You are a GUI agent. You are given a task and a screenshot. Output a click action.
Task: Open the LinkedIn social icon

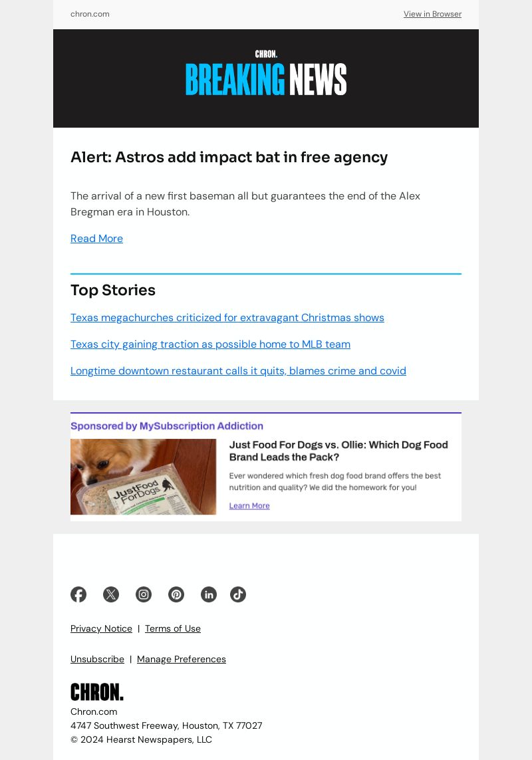[209, 594]
